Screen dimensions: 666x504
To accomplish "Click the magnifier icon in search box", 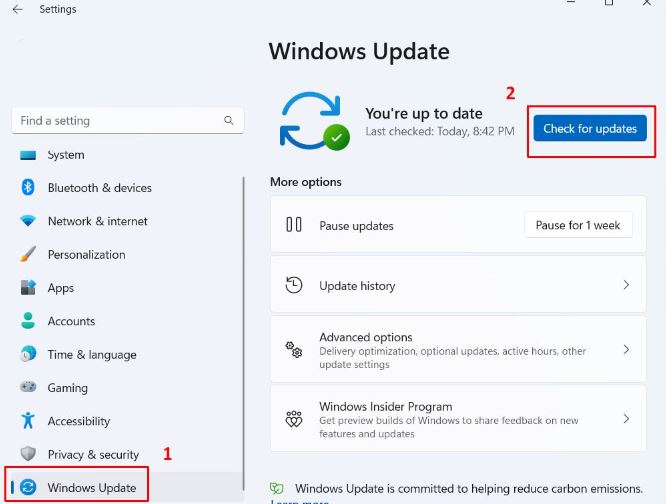I will (x=229, y=121).
